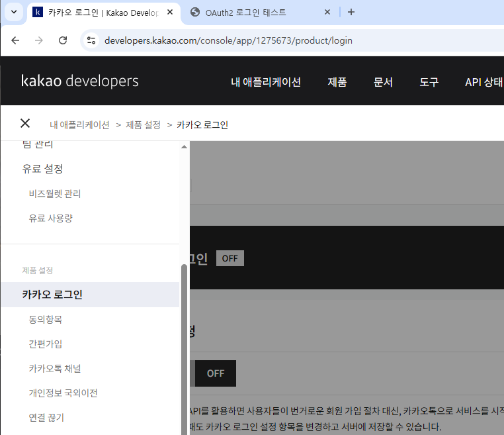
Task: Toggle the 활성화 설정 OFF switch
Action: pyautogui.click(x=216, y=373)
